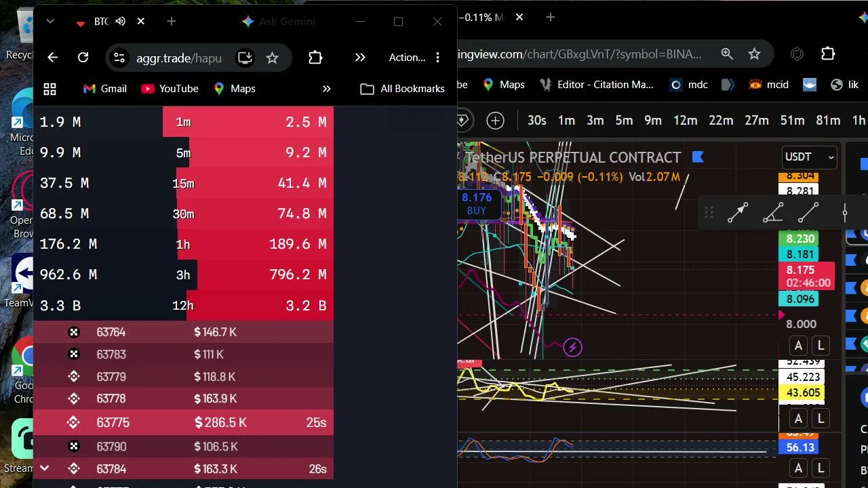Select the 1m volume row
Image resolution: width=868 pixels, height=488 pixels.
click(183, 122)
